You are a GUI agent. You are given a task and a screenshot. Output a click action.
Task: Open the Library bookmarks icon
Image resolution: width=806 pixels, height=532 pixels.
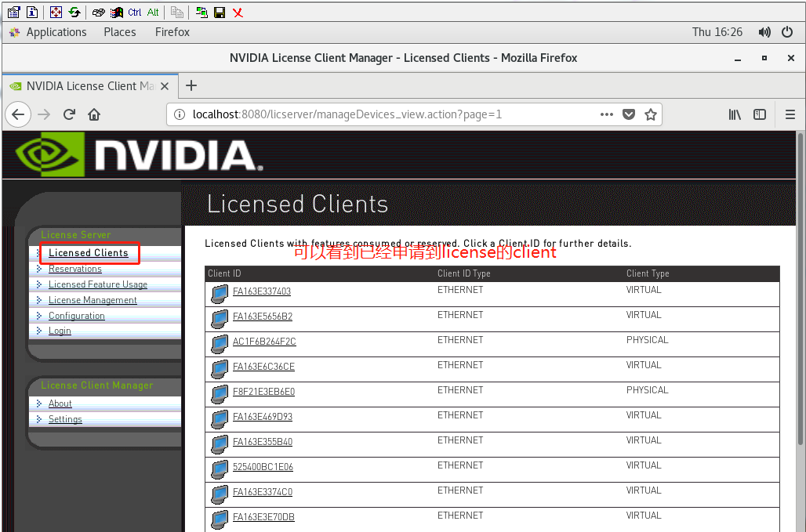(735, 114)
